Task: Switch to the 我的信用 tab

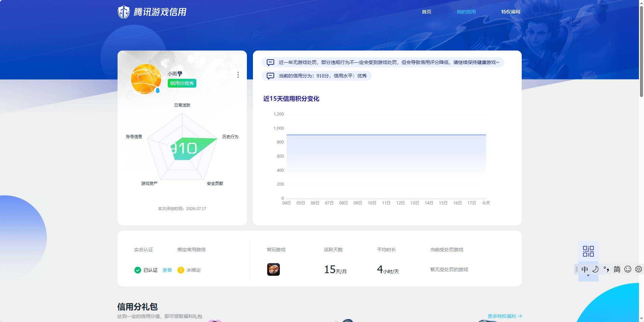Action: (x=466, y=12)
